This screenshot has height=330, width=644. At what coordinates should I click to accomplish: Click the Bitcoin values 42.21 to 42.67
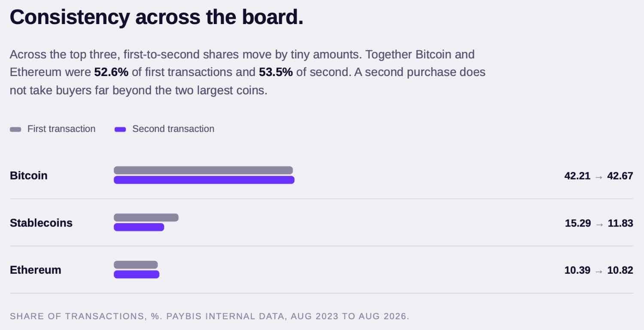pyautogui.click(x=598, y=176)
